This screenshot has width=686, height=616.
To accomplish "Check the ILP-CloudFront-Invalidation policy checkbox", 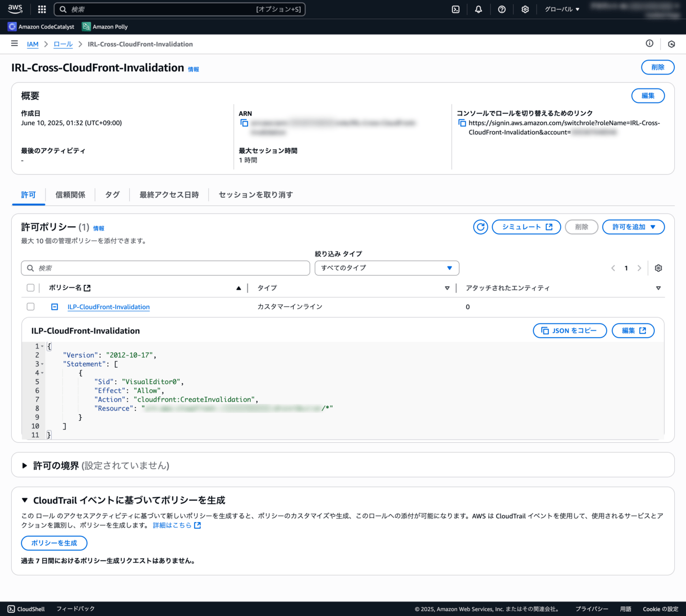I will tap(31, 307).
